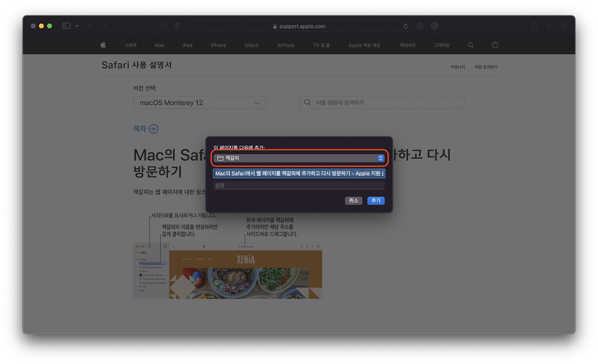
Task: Click the 설명 description input field
Action: point(299,185)
